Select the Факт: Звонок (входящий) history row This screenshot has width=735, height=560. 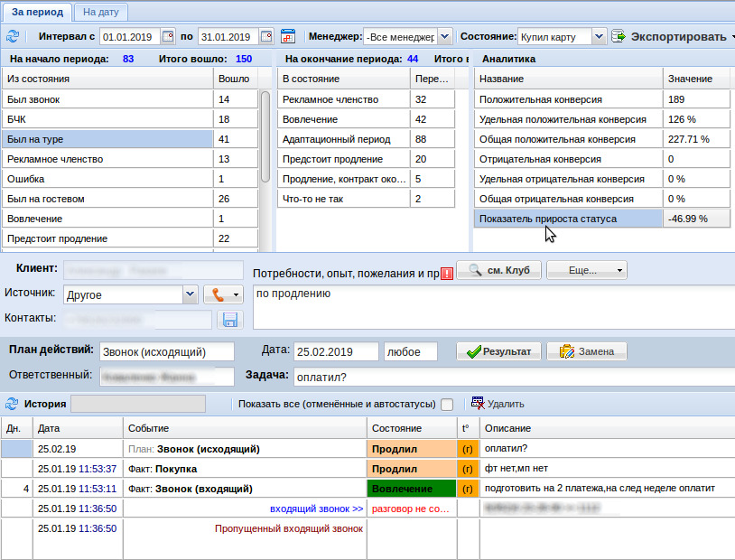[x=368, y=489]
